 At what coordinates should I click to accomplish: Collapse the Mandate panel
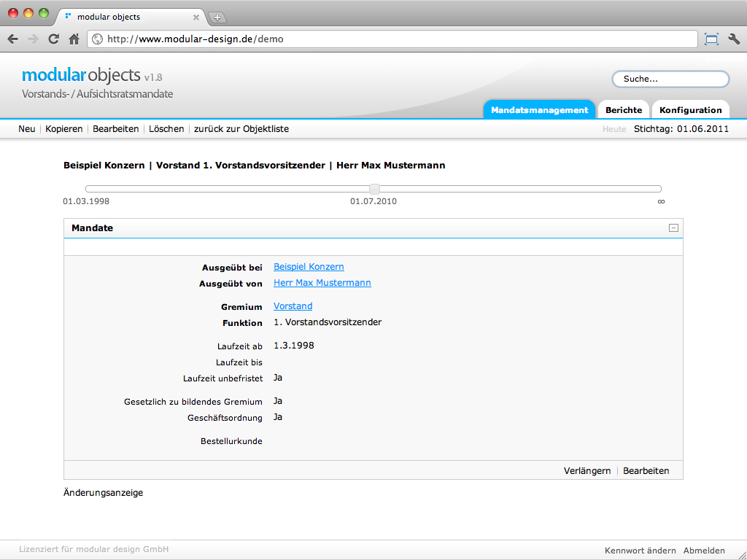[x=673, y=228]
